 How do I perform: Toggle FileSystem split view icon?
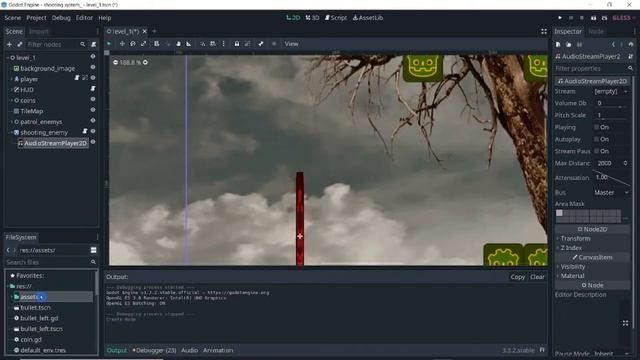(x=93, y=250)
